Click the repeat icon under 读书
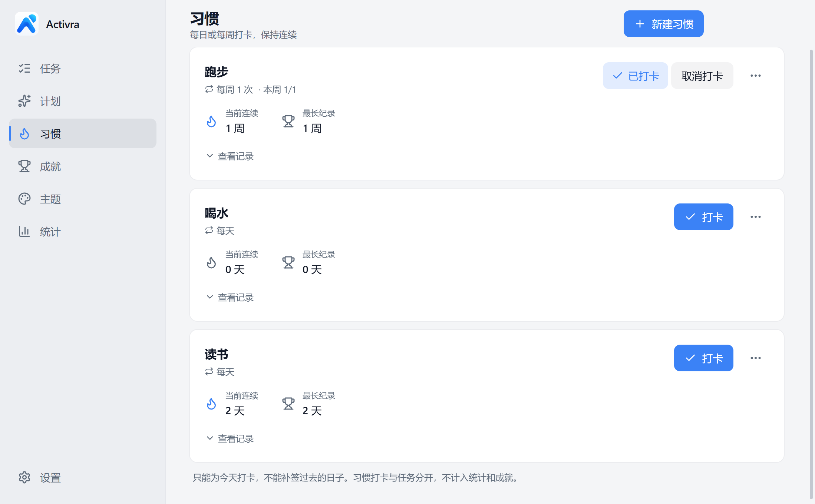 coord(209,372)
